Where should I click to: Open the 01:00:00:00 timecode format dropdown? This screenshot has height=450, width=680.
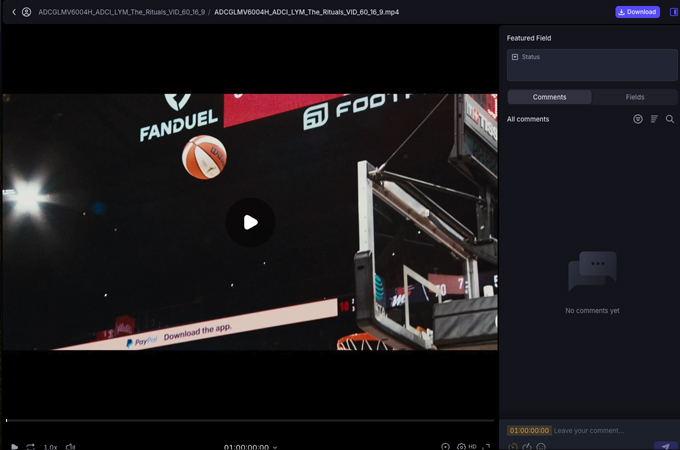tap(250, 447)
